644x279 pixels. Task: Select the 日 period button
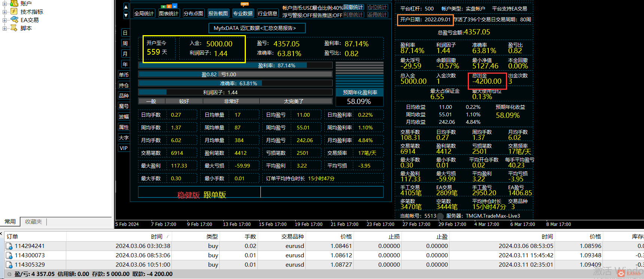[125, 33]
